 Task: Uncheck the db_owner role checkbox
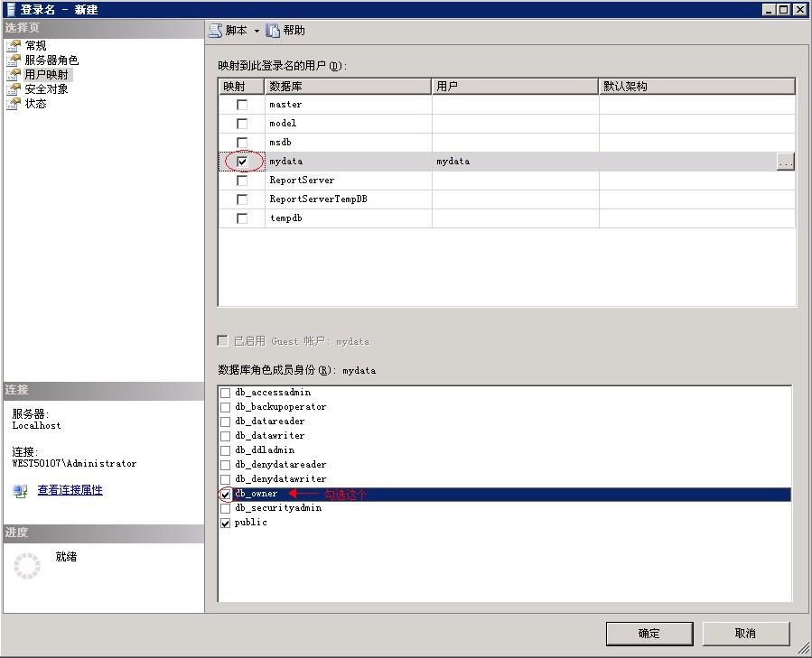pos(225,494)
